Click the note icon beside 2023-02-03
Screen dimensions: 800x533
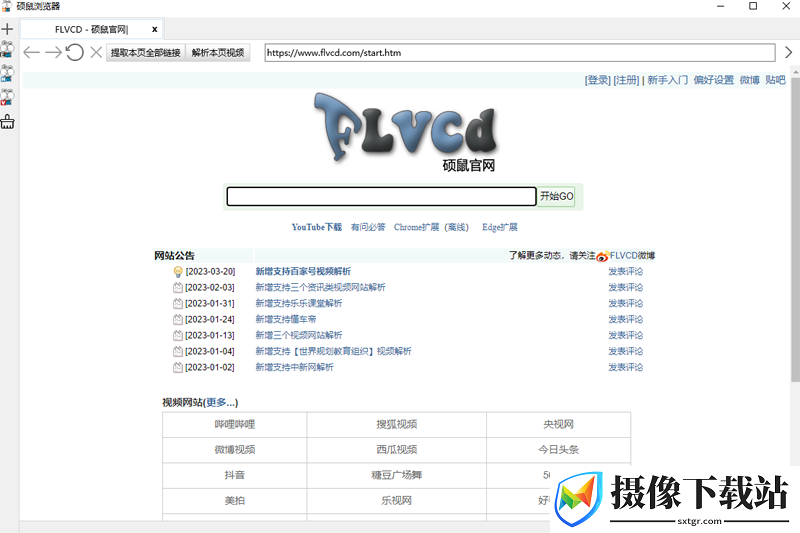(x=178, y=288)
